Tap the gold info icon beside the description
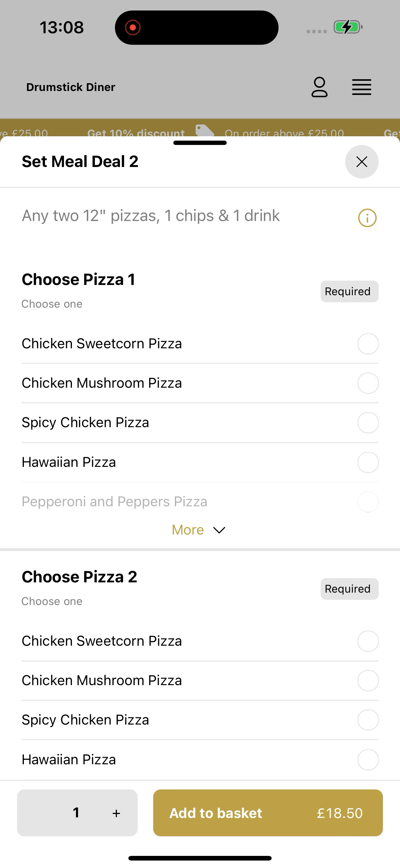Viewport: 400px width, 868px height. (367, 218)
